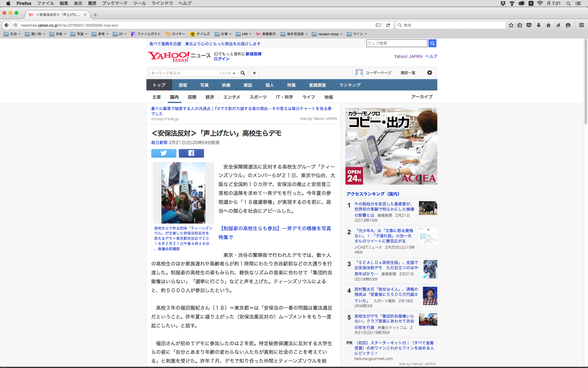The width and height of the screenshot is (588, 368).
Task: Open the 毎日新聞 source link
Action: coord(159,143)
